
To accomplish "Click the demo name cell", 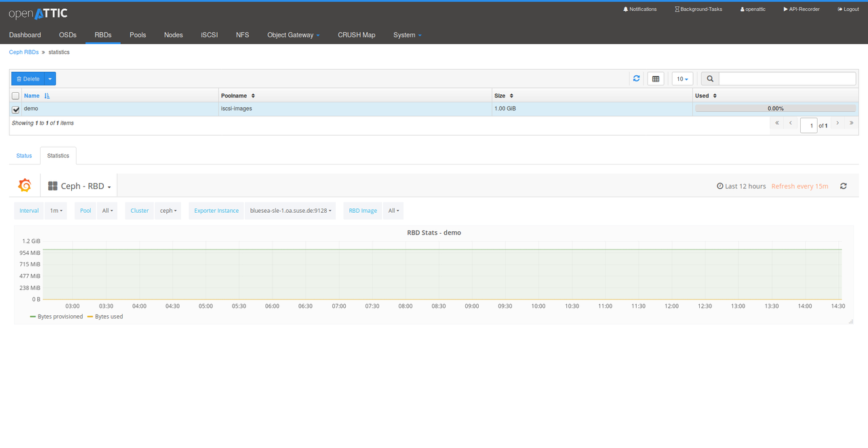I will (x=120, y=108).
